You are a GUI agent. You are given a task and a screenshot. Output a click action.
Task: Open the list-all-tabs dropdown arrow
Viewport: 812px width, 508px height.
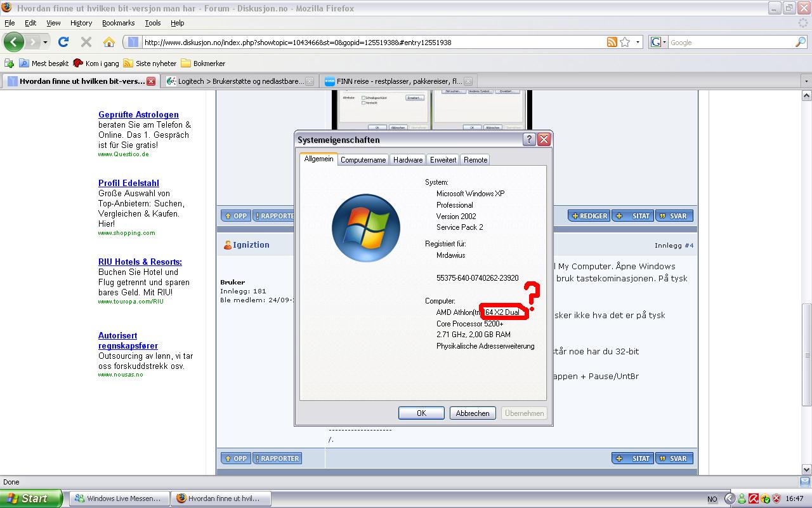pos(806,81)
